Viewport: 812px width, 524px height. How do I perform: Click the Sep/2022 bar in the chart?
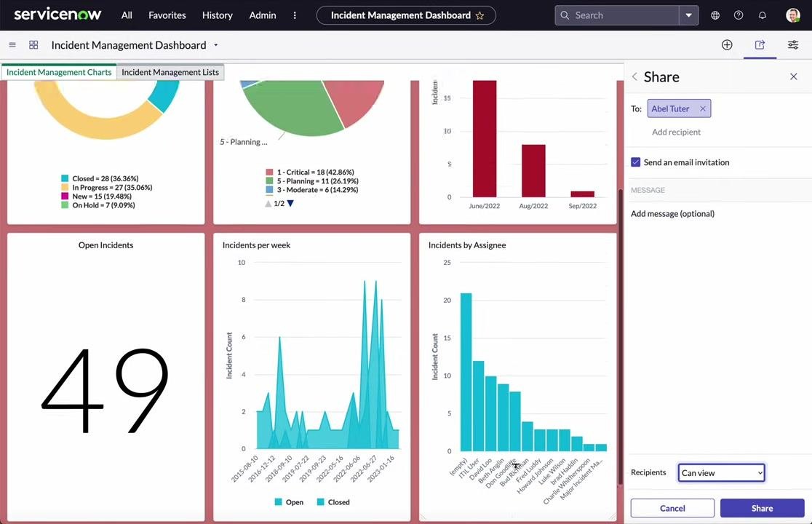pos(583,194)
